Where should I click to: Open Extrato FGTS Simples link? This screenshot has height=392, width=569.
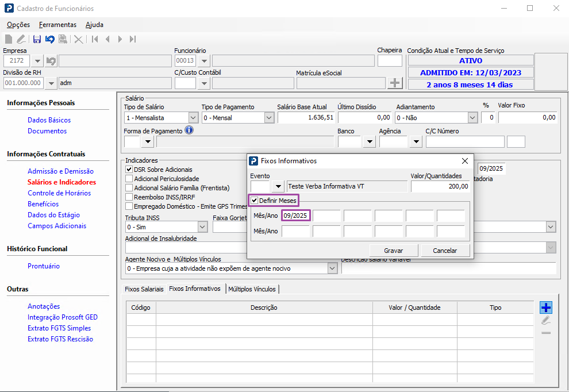[59, 328]
